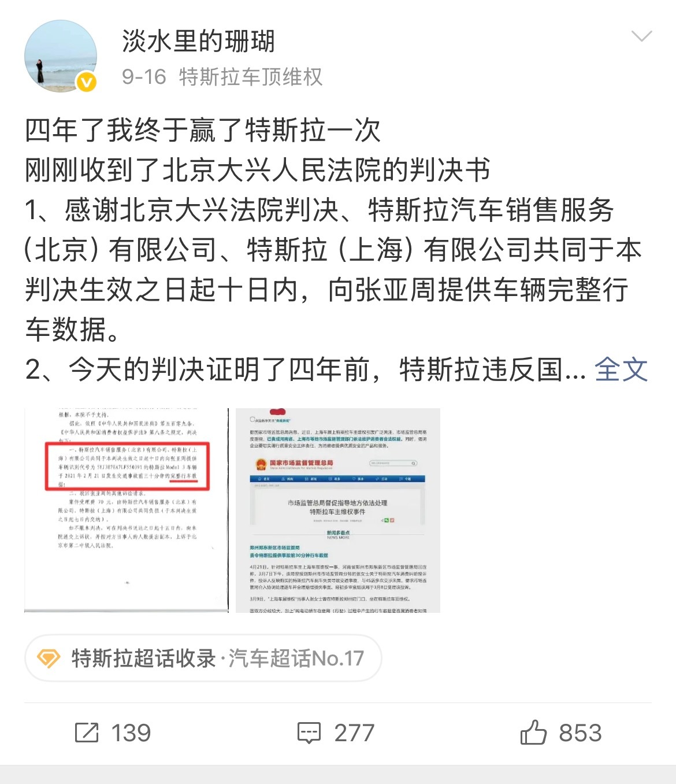Open the market regulator news thumbnail
This screenshot has height=784, width=676.
338,510
